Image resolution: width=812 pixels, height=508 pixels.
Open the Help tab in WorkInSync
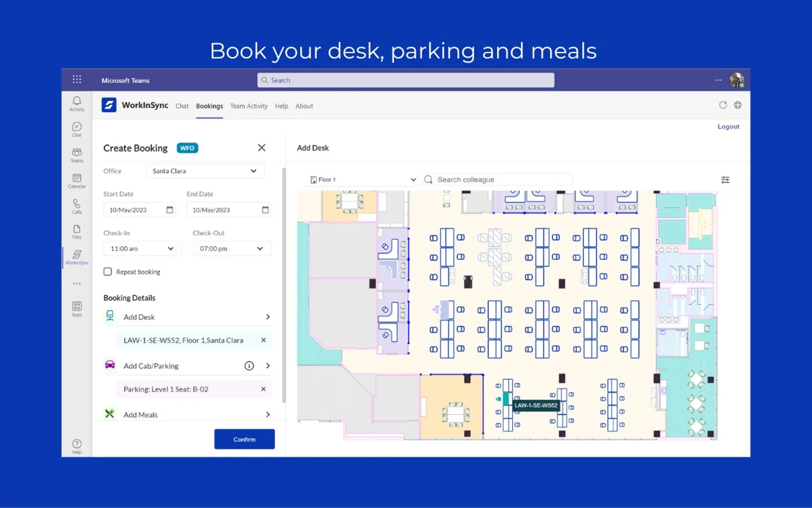pyautogui.click(x=282, y=106)
